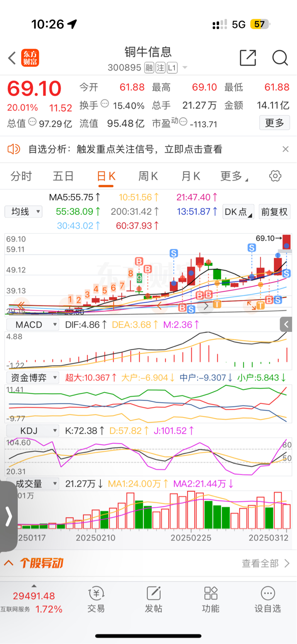Tap the K:72.38 KDJ value
Screen dimensions: 297x644
click(x=84, y=431)
